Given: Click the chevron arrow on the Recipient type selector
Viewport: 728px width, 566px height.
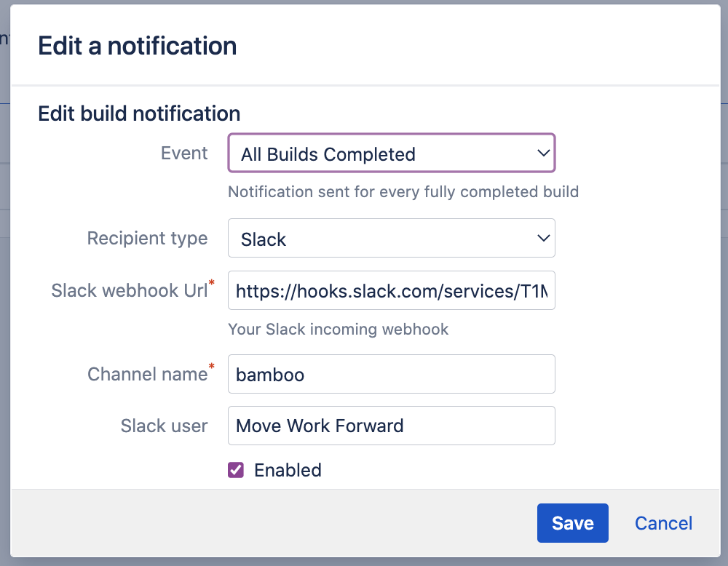Looking at the screenshot, I should 542,239.
